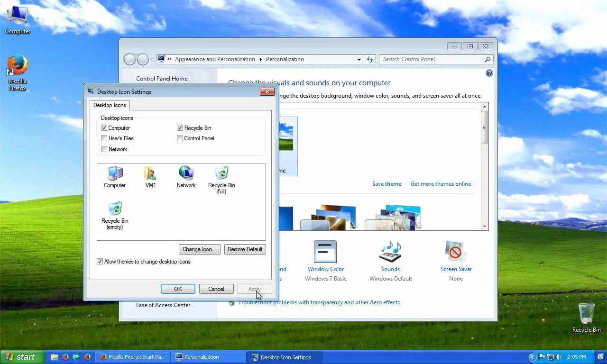Viewport: 607px width, 364px height.
Task: Open Troubleshoot problems with transparency link
Action: (x=319, y=302)
